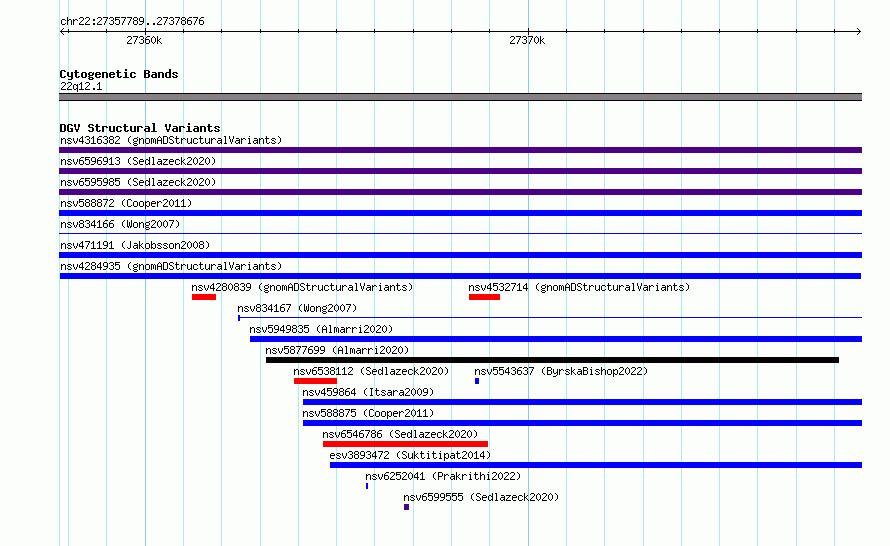
Task: Open nsv588872 (Cooper2011) variant label
Action: tap(126, 203)
